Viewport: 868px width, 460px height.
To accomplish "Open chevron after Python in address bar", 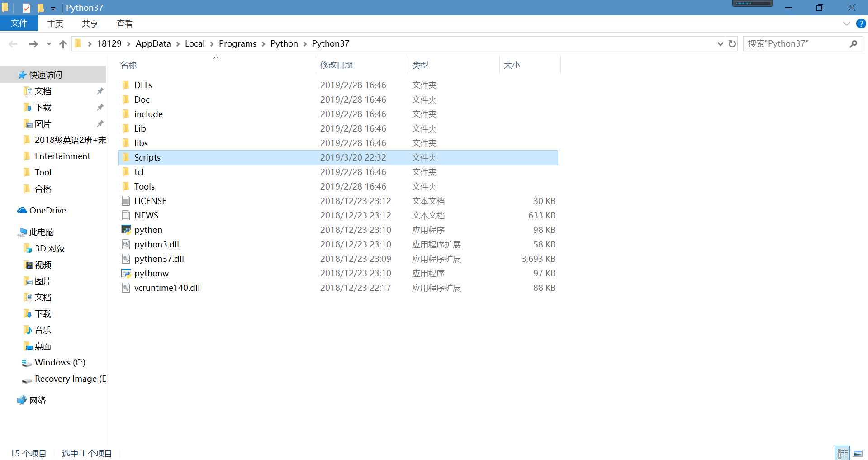I will [305, 44].
